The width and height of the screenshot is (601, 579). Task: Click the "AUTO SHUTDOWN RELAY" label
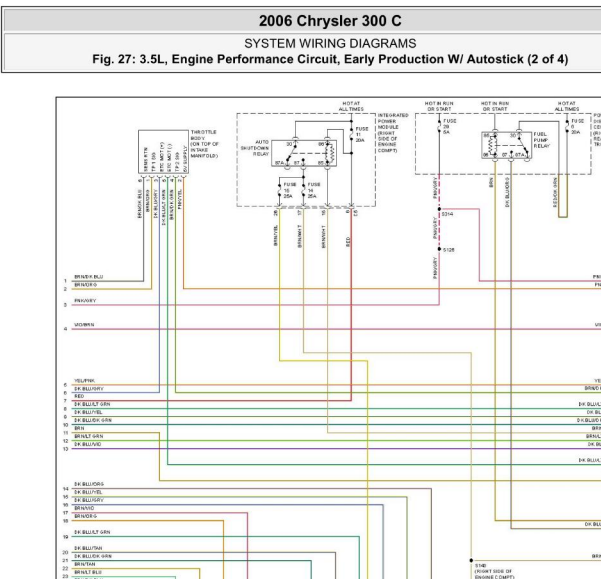click(x=255, y=148)
